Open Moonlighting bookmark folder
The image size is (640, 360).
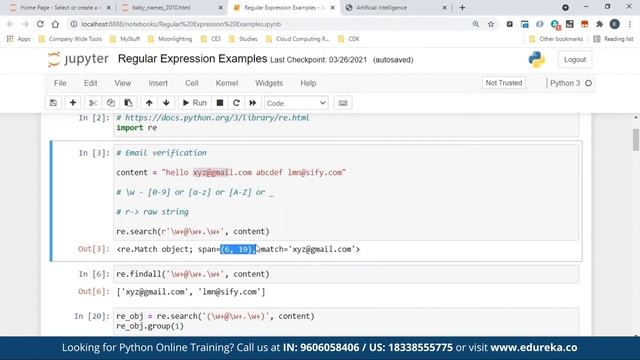click(x=170, y=39)
